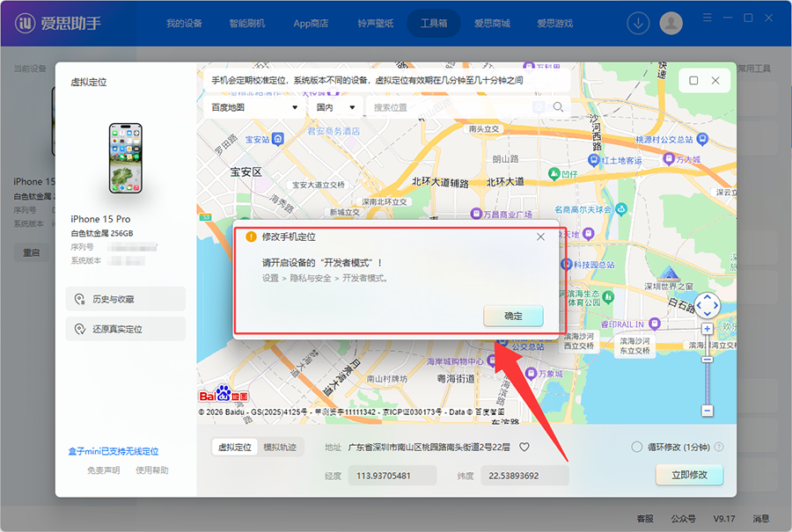Click the 纬度 latitude field
This screenshot has width=792, height=532.
(x=524, y=476)
